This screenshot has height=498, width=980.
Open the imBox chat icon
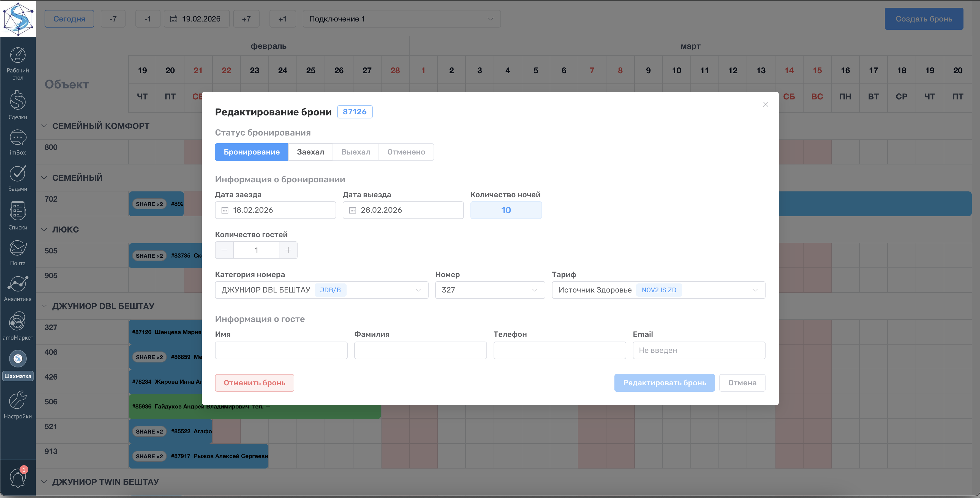[x=18, y=138]
